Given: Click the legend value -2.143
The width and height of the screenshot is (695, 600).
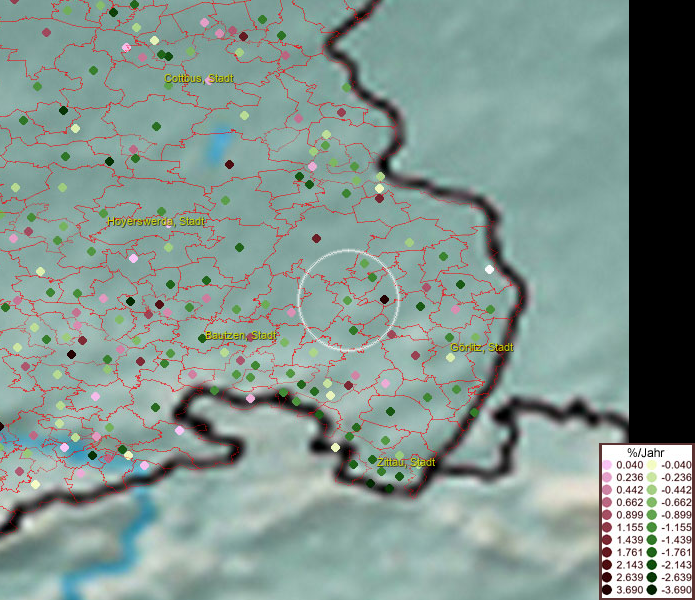Looking at the screenshot, I should [676, 565].
